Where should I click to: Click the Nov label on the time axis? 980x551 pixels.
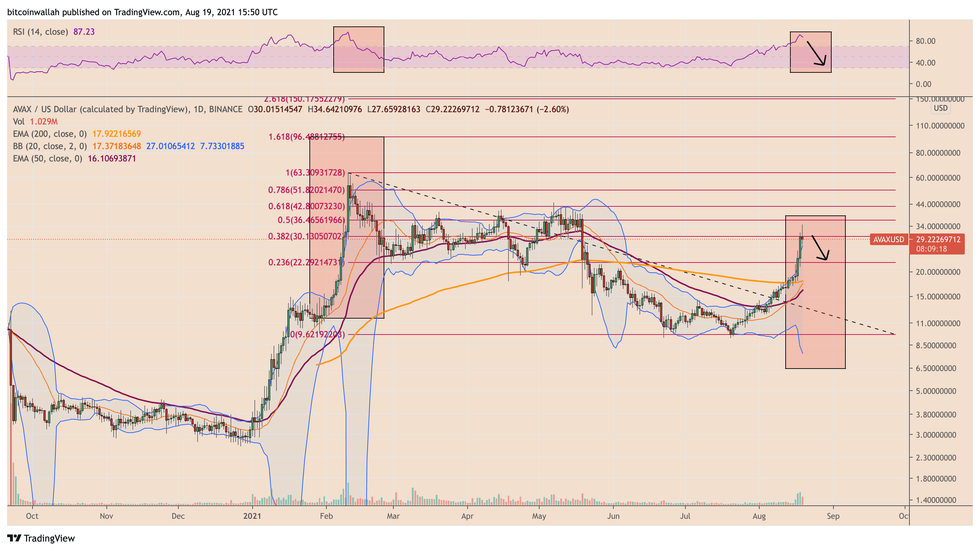point(106,516)
